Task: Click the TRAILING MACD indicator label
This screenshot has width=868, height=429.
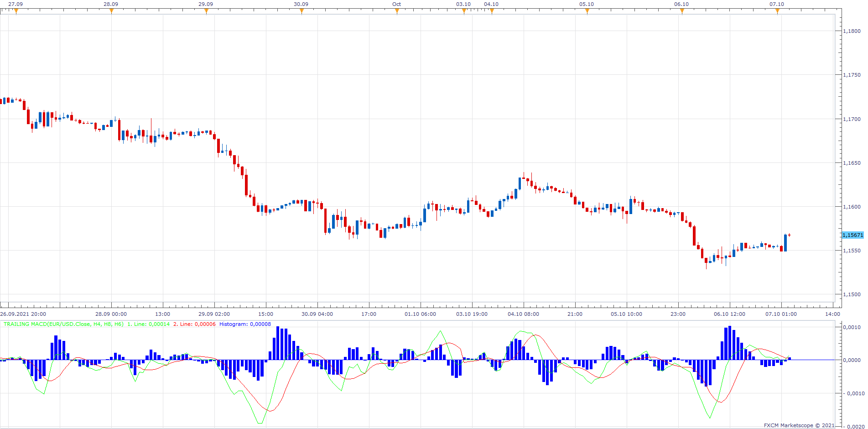Action: (x=63, y=324)
